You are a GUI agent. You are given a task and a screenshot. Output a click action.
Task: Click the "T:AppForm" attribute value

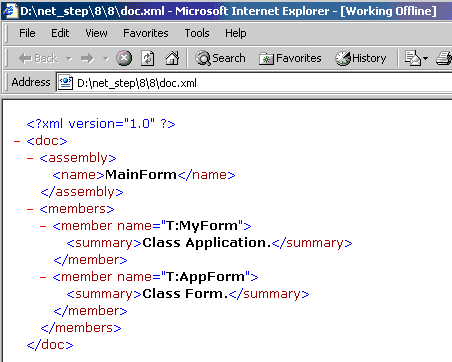pyautogui.click(x=206, y=277)
